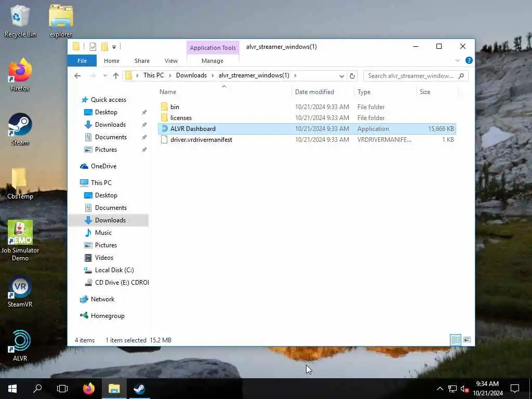Viewport: 532px width, 399px height.
Task: Open pinned Desktop under Quick access
Action: pos(106,112)
